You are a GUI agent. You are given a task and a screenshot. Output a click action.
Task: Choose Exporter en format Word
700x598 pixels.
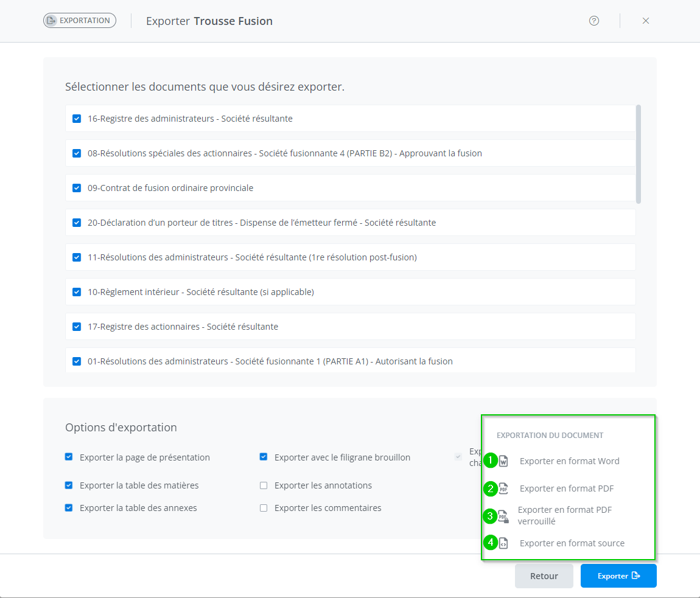click(569, 461)
